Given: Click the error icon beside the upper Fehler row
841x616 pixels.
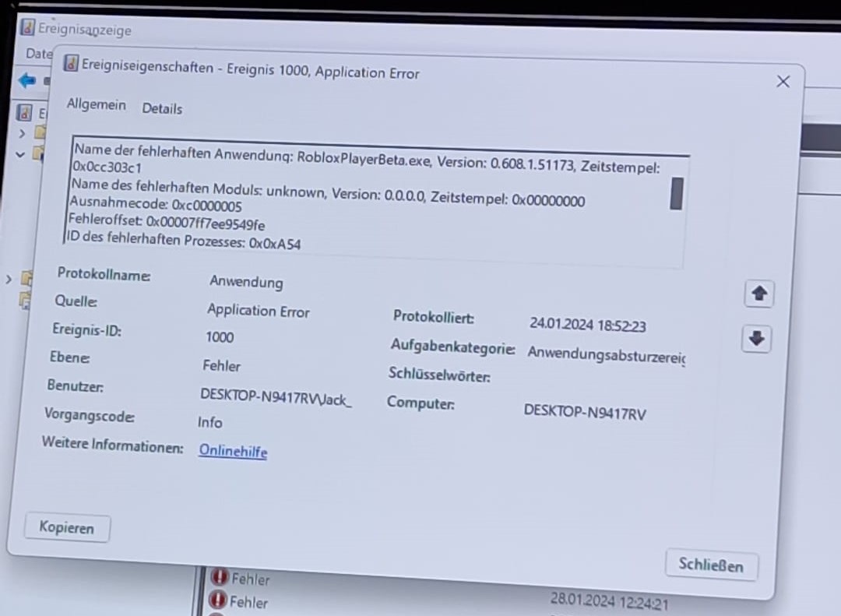Looking at the screenshot, I should coord(220,577).
